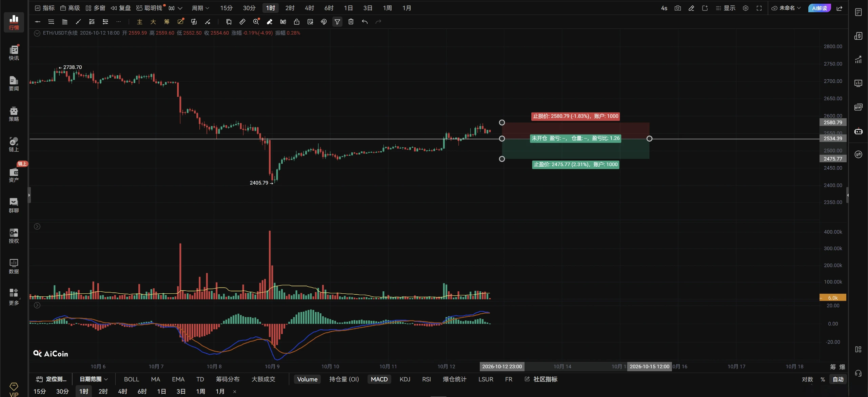Click the take-profit handle circle at 2475.77

click(502, 159)
